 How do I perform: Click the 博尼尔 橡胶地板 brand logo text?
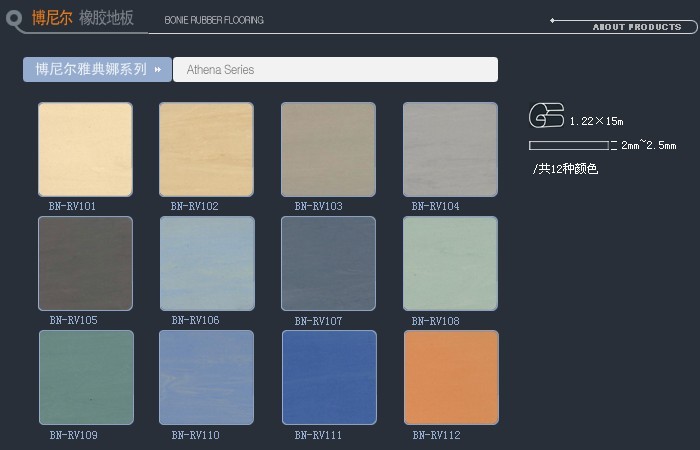(x=82, y=19)
